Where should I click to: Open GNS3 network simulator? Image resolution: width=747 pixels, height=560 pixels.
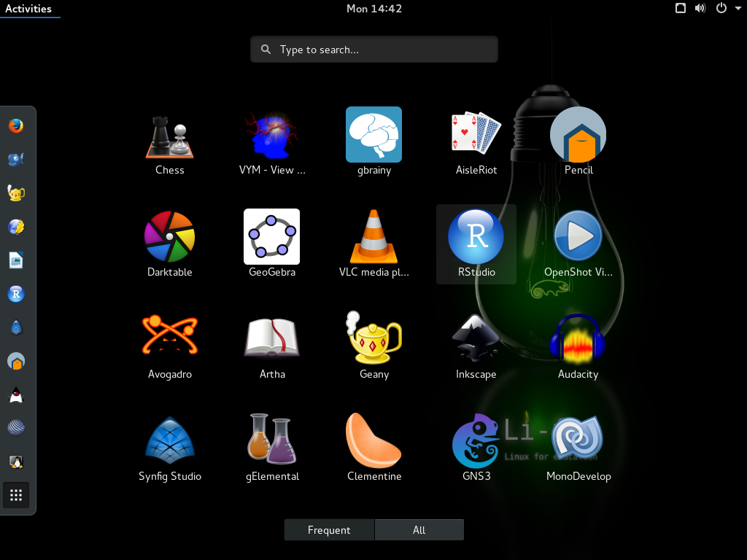click(476, 442)
